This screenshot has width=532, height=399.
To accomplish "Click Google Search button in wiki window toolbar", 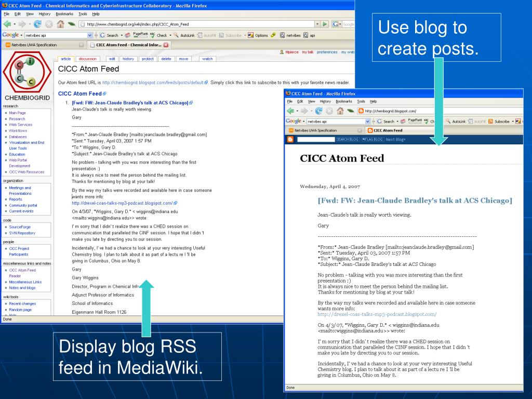I will [x=109, y=35].
